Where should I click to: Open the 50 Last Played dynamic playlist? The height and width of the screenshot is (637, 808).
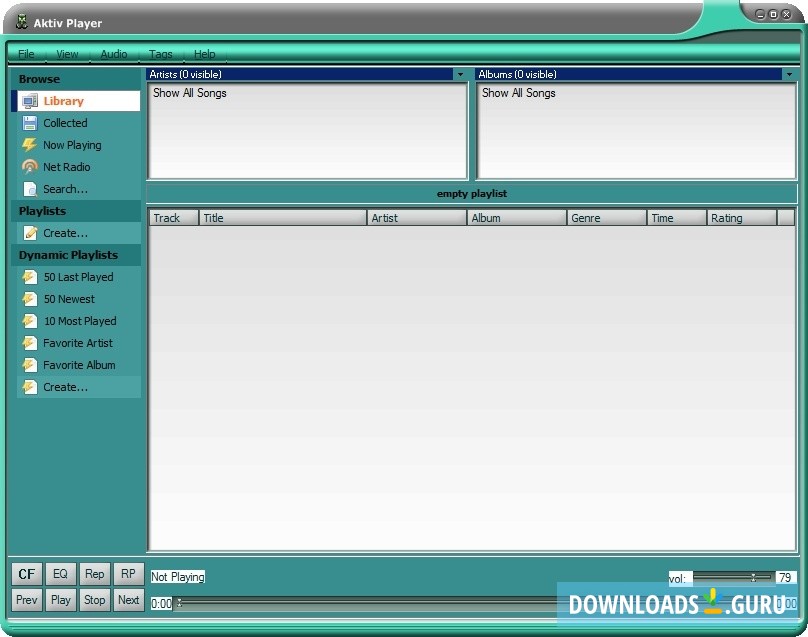pos(77,276)
